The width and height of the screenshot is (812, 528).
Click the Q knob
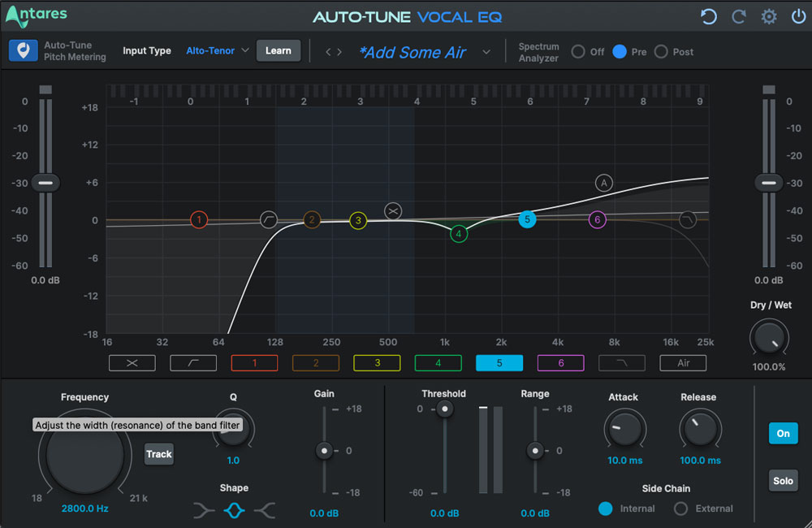tap(233, 429)
